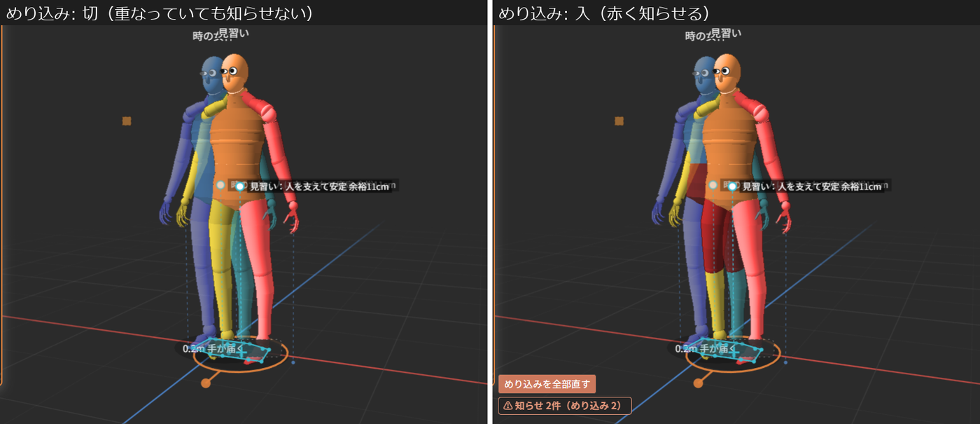
Task: Select the orange mannequin's head in right panel
Action: (x=727, y=73)
